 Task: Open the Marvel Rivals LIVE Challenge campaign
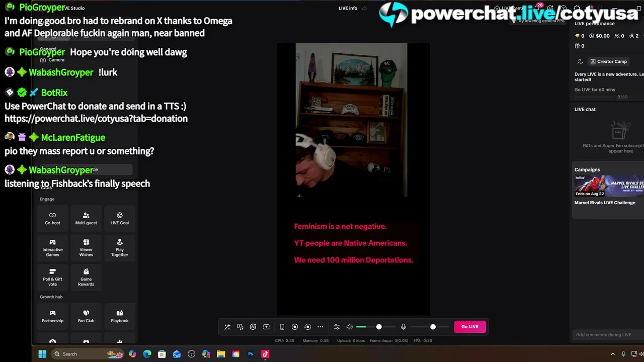click(x=609, y=191)
